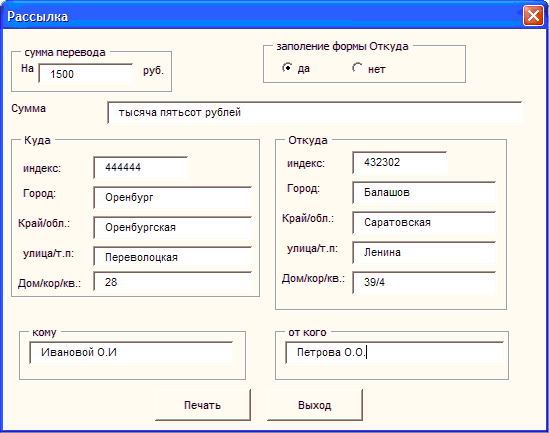Click the Откуда индекс field 432302
Viewport: 549px width, 433px height.
point(399,162)
